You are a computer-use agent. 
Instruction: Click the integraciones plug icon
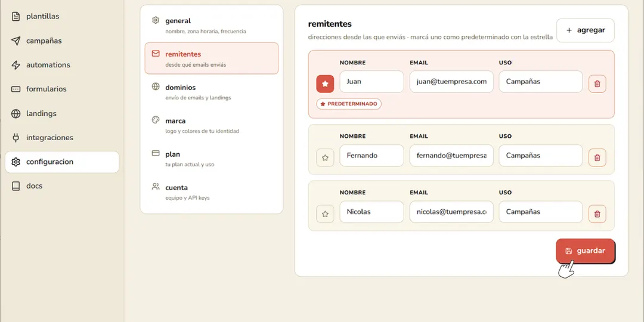click(16, 138)
